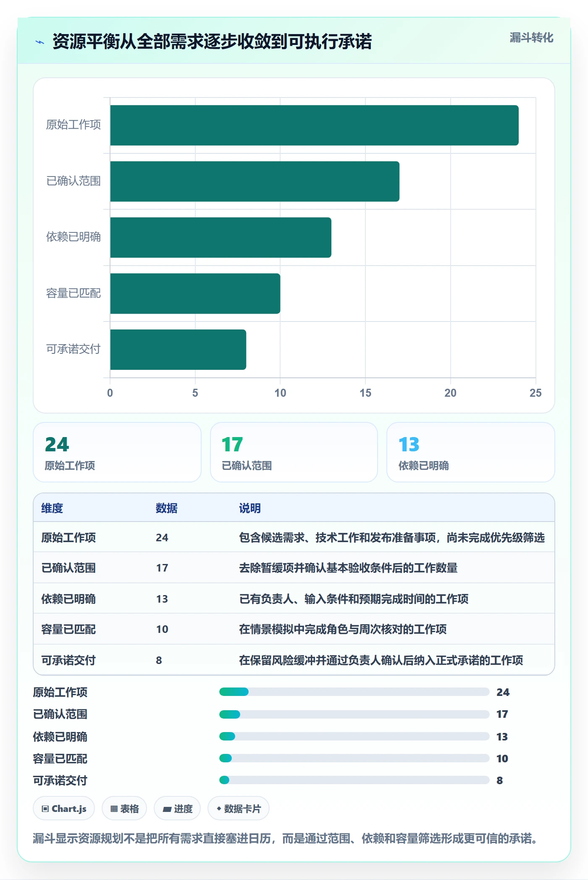Click the description starting with 去除暂缓项
Screen dimensions: 588x880
click(x=348, y=568)
